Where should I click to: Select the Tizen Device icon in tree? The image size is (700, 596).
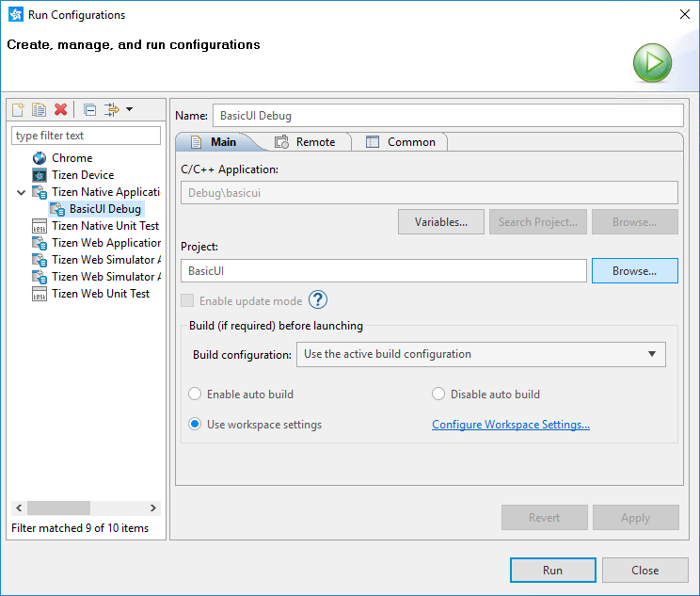point(40,175)
